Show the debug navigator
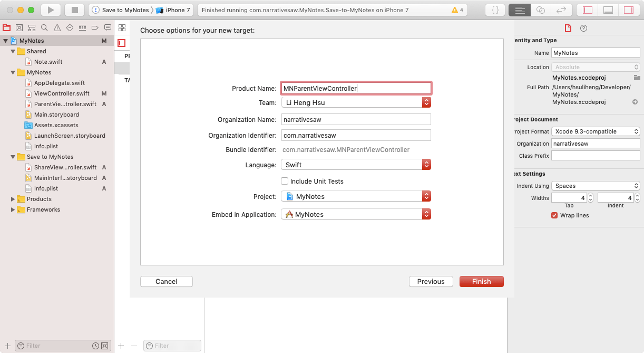This screenshot has height=353, width=644. coord(82,27)
